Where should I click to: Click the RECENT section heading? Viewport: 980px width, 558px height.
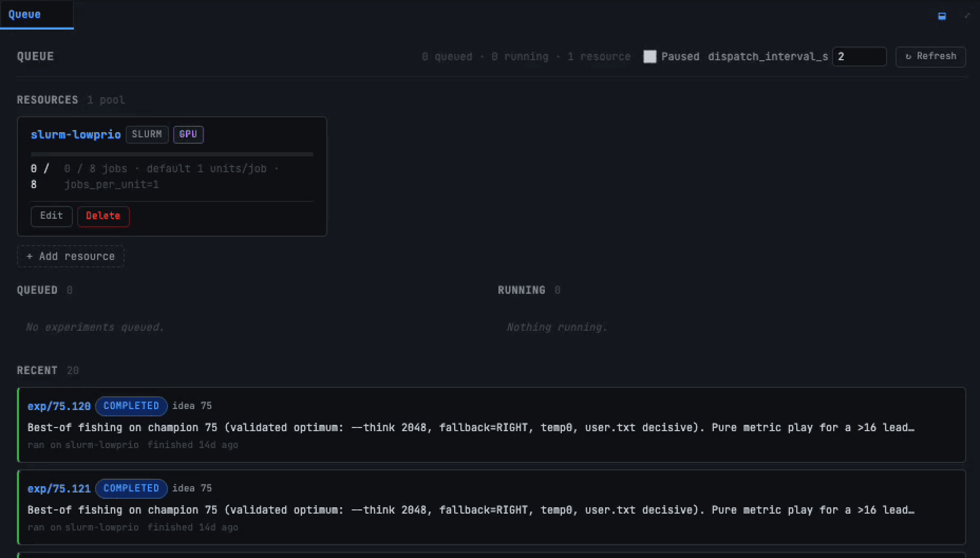pos(37,370)
